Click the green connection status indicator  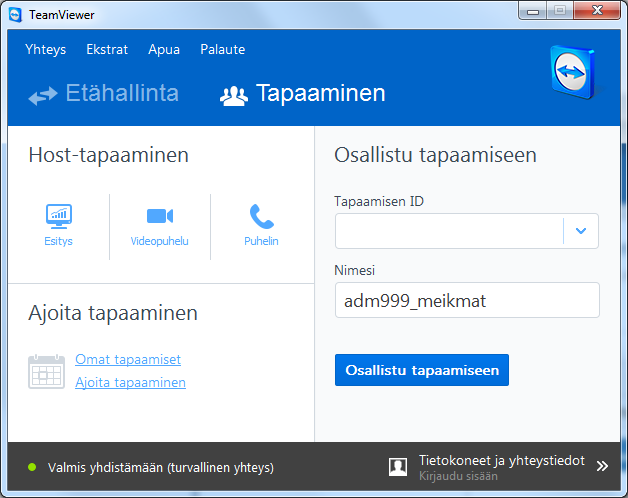(x=32, y=467)
